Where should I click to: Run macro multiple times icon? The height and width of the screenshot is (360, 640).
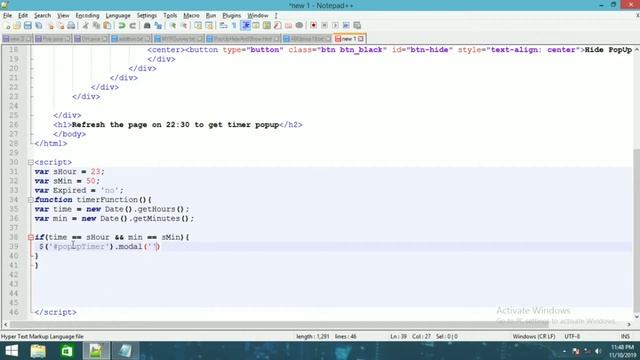tap(346, 26)
